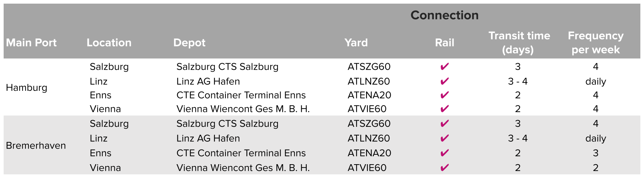Select the Location column header
The image size is (644, 178).
(x=109, y=43)
